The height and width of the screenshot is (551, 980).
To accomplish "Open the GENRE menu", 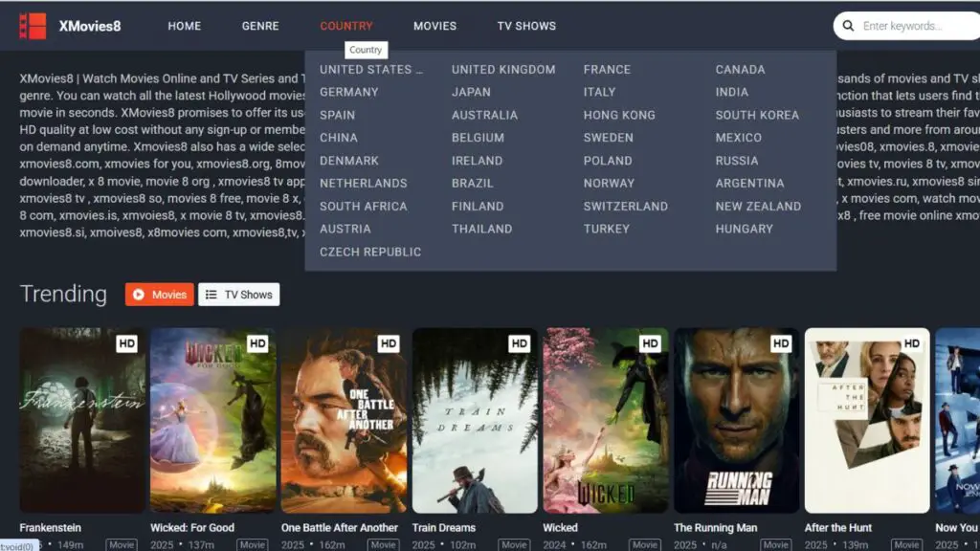I will coord(259,26).
